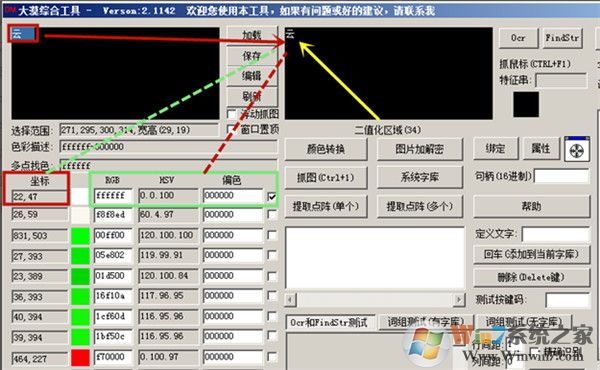Check the checkbox in the 27,393 row
The width and height of the screenshot is (600, 370).
tap(272, 255)
